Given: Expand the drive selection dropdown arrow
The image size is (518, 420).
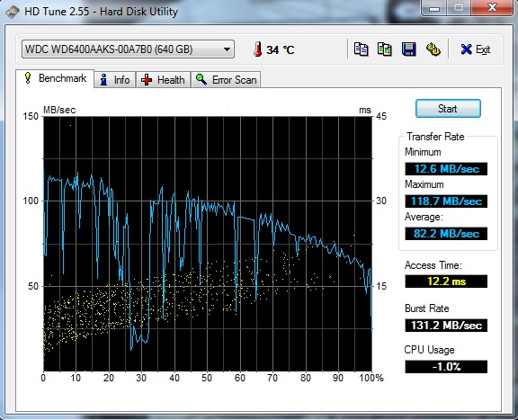Looking at the screenshot, I should click(x=227, y=49).
